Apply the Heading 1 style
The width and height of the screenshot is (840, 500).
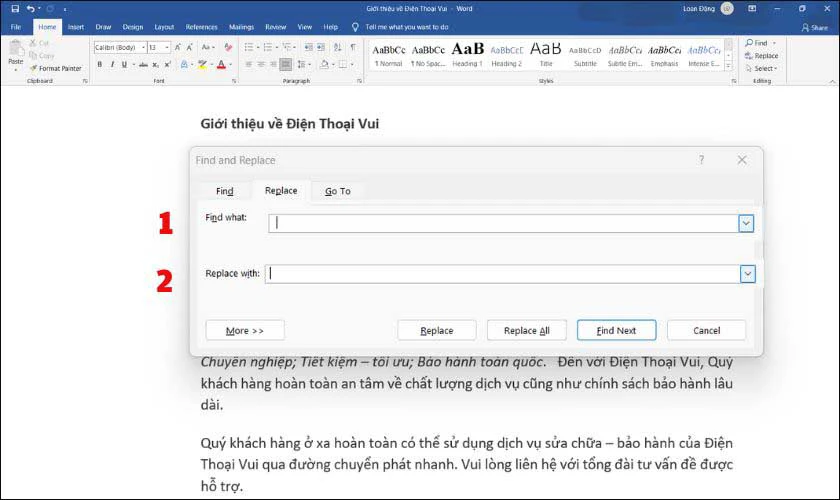(467, 55)
